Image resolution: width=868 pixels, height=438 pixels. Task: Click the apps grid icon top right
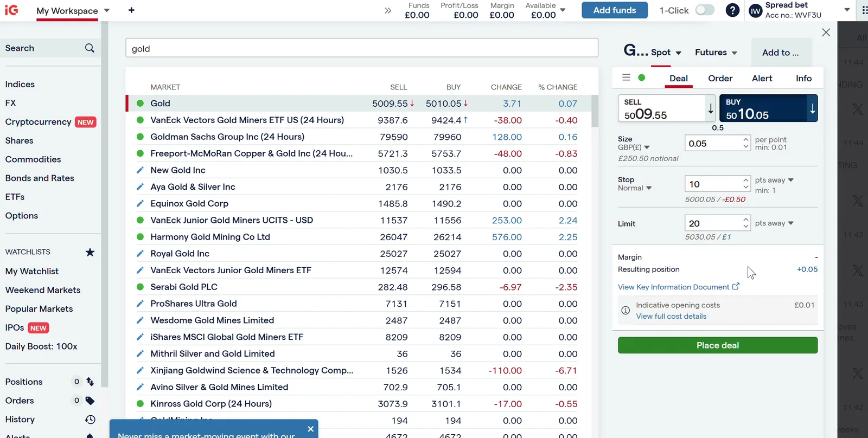coord(864,10)
